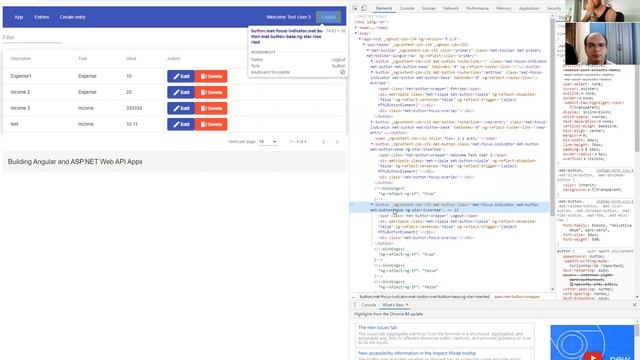The height and width of the screenshot is (360, 640).
Task: Close the DevTools bottom drawer
Action: 634,305
